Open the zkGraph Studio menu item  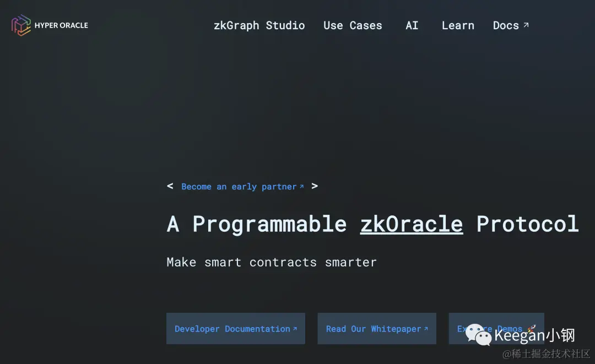coord(259,25)
